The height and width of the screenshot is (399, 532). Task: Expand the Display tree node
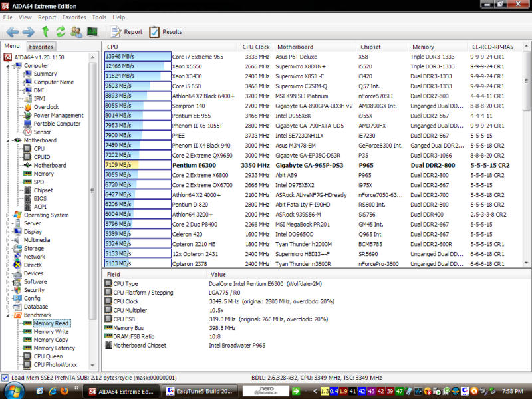(x=8, y=231)
